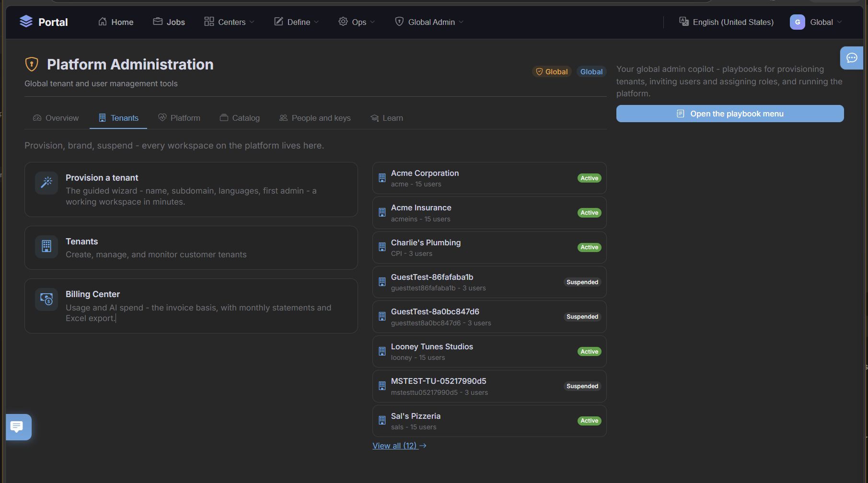Click the playbook list icon in blue button

(x=680, y=114)
